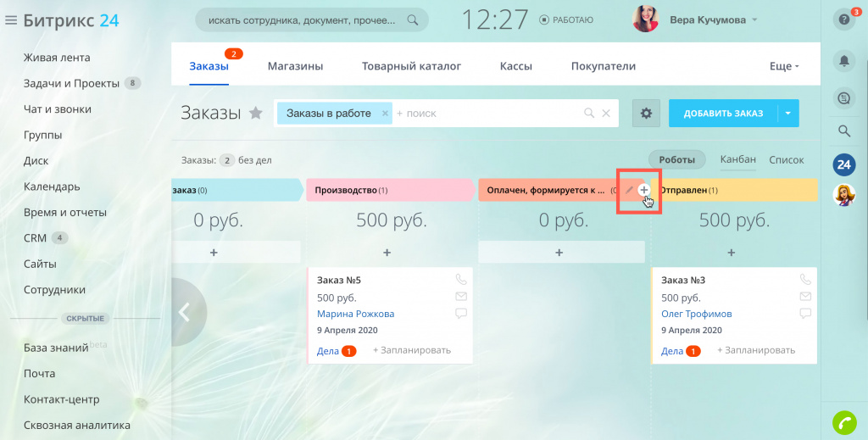Open Календарь in the sidebar
Viewport: 868px width, 440px height.
(x=52, y=187)
